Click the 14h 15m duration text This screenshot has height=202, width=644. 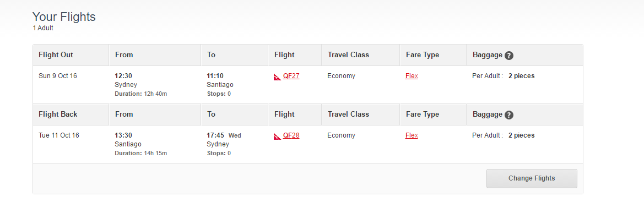point(155,153)
